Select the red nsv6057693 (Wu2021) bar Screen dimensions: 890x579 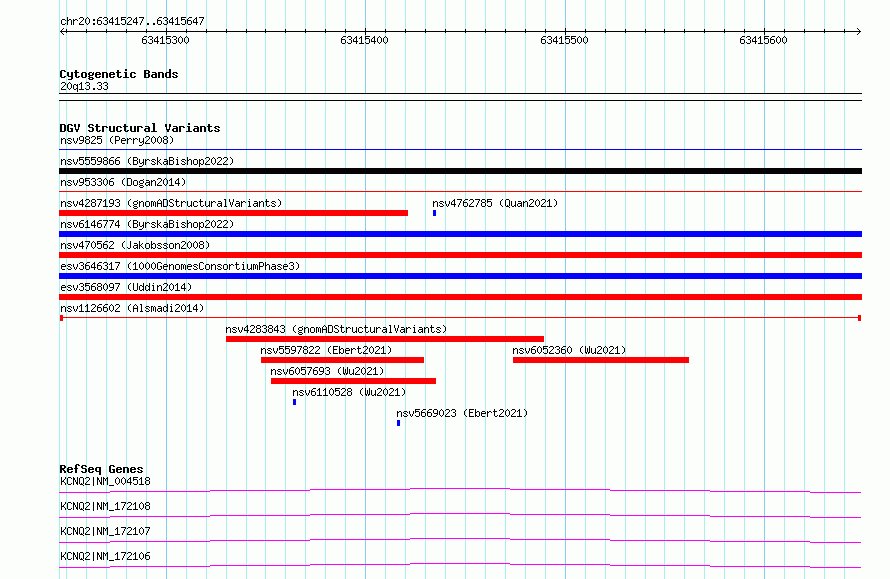(354, 381)
